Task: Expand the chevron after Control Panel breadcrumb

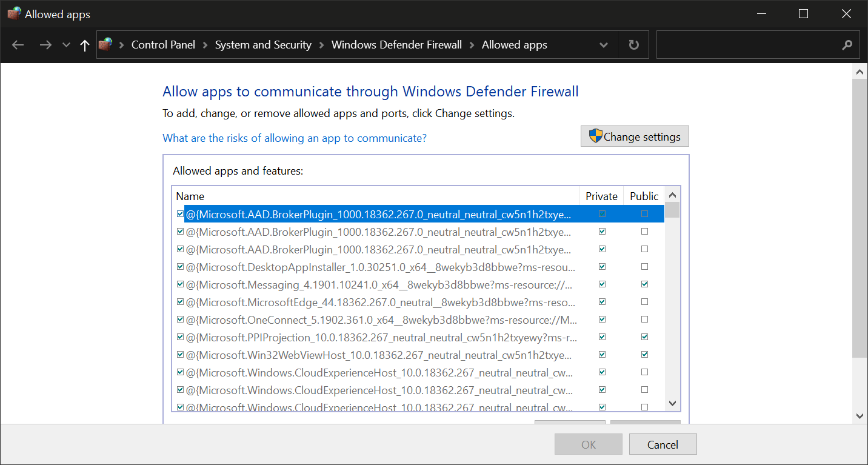Action: coord(205,45)
